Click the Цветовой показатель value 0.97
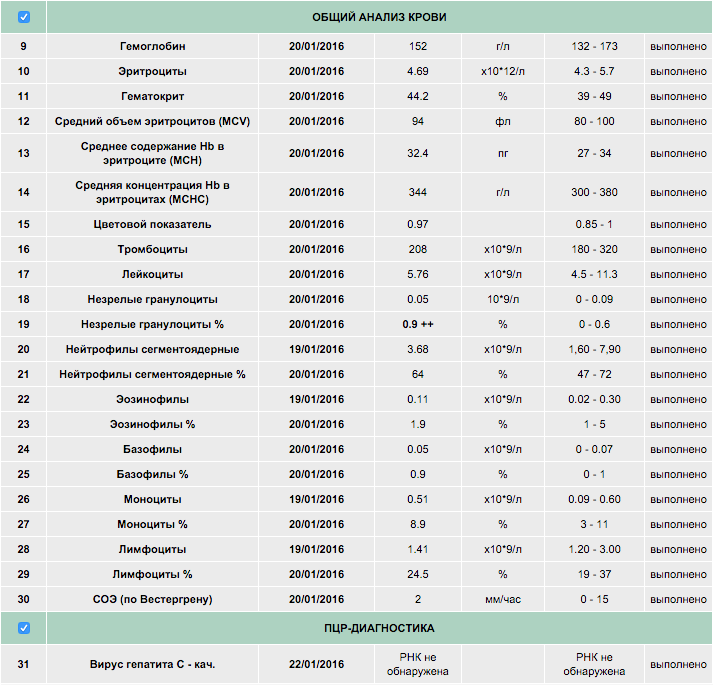The width and height of the screenshot is (714, 685). (x=418, y=224)
